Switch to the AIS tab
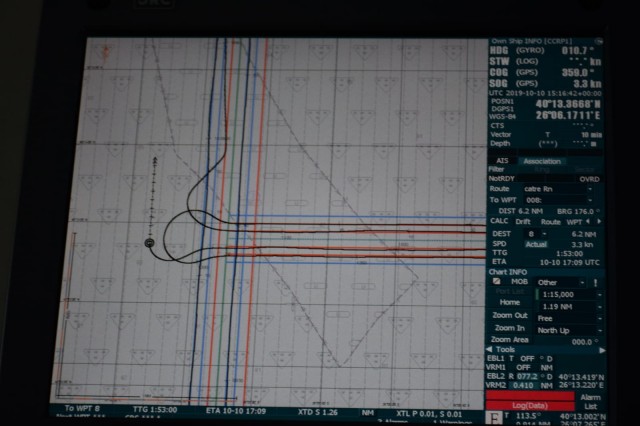 [x=502, y=161]
